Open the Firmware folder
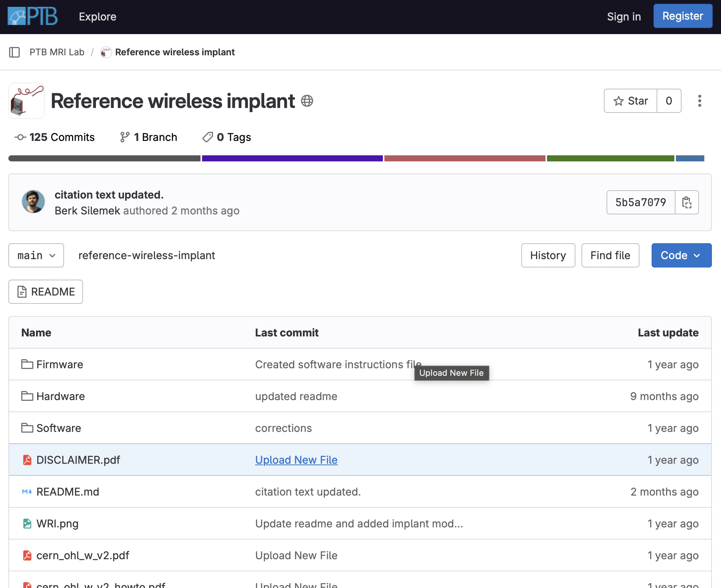Screen dimensions: 721x588 coord(60,364)
